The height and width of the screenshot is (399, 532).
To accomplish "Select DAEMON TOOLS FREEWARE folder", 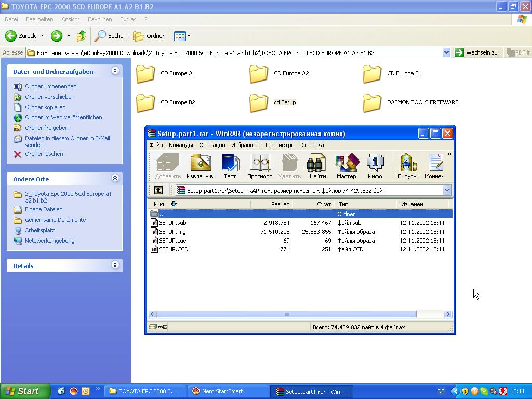I will [410, 103].
